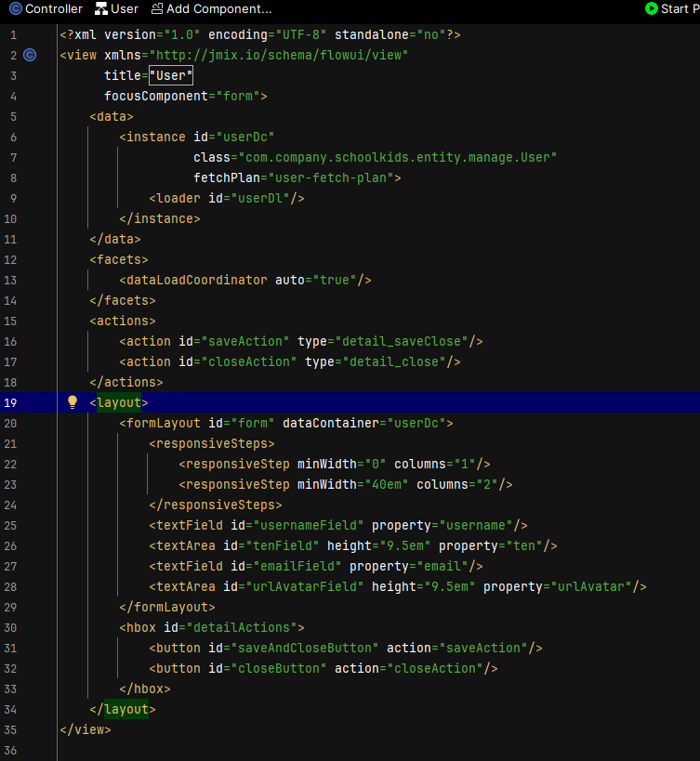Click the tenField id on line 26

283,546
